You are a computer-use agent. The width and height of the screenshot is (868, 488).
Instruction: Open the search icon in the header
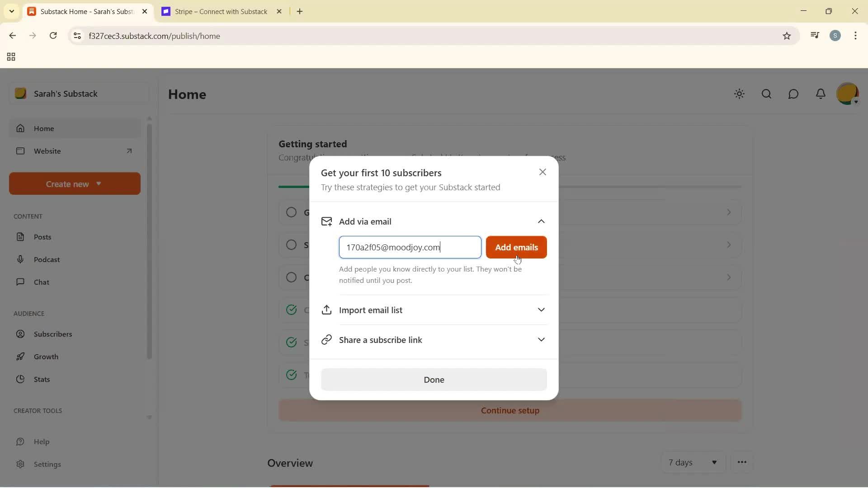[x=767, y=94]
